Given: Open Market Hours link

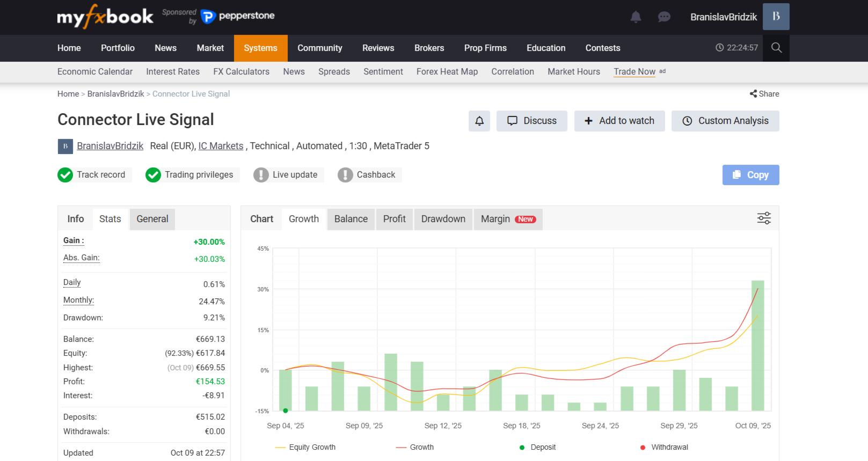Looking at the screenshot, I should point(574,72).
